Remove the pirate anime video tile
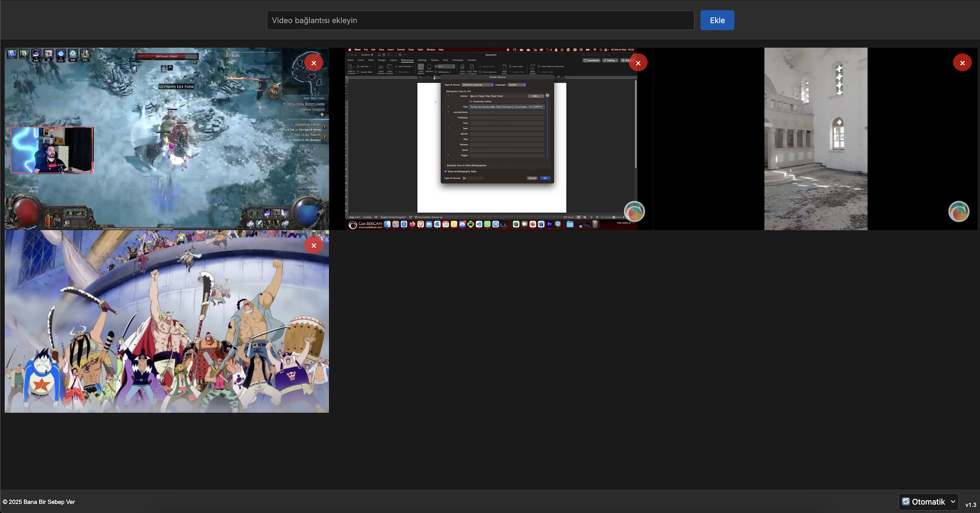 [313, 246]
